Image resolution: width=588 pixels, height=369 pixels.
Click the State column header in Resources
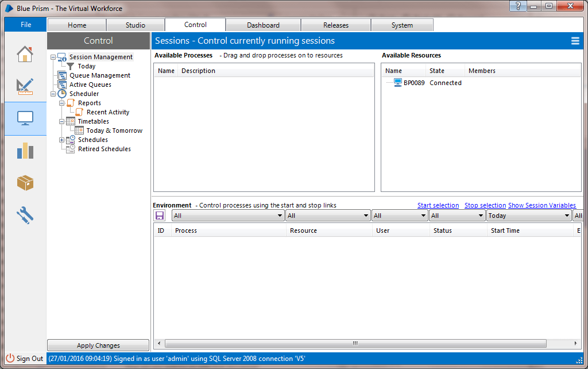[x=445, y=71]
